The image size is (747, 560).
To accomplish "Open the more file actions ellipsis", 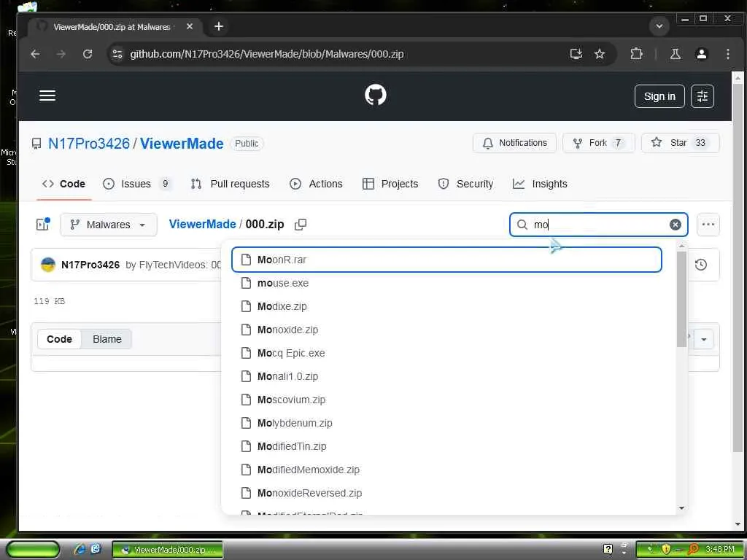I will point(708,225).
